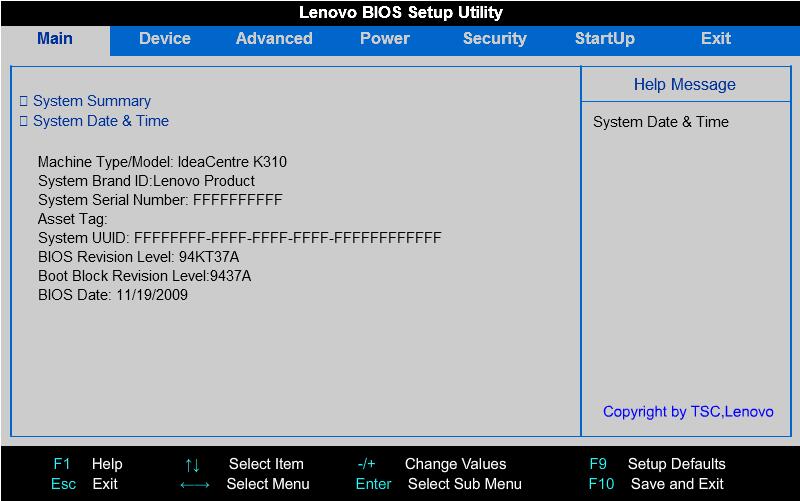The width and height of the screenshot is (800, 501).
Task: Click the left/right arrows key hint
Action: pyautogui.click(x=194, y=485)
